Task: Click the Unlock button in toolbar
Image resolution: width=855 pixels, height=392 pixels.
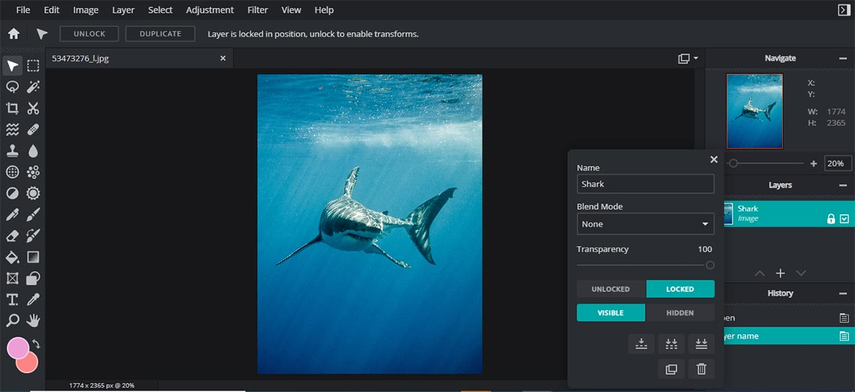Action: 89,34
